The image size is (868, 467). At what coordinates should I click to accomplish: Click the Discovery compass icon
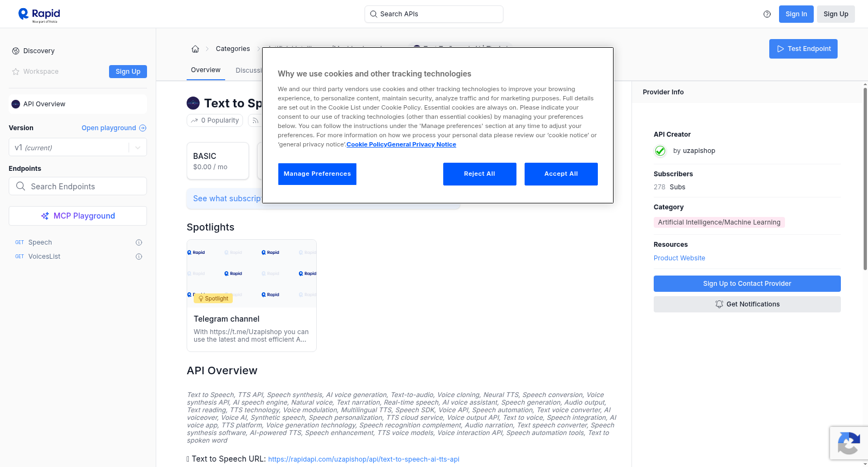[16, 51]
